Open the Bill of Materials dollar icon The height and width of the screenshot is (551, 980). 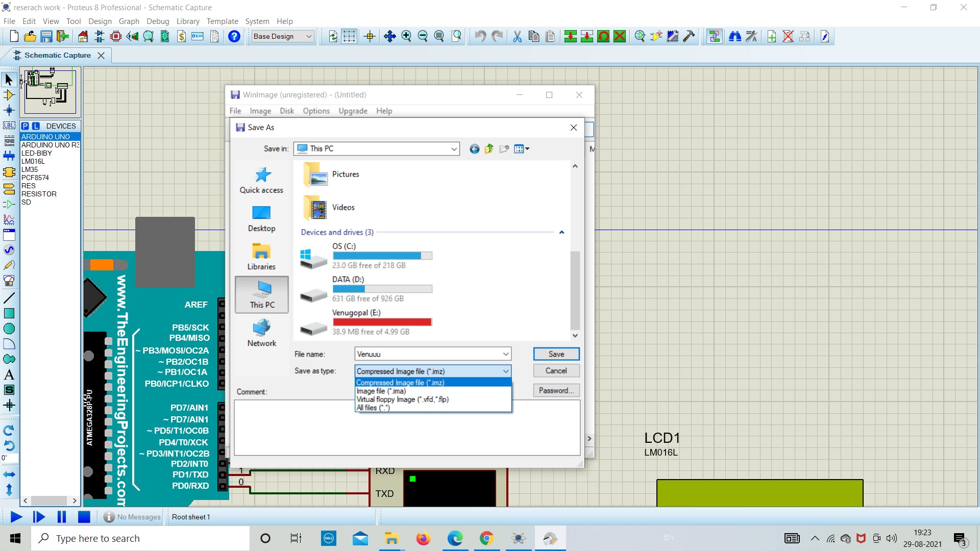[x=181, y=36]
